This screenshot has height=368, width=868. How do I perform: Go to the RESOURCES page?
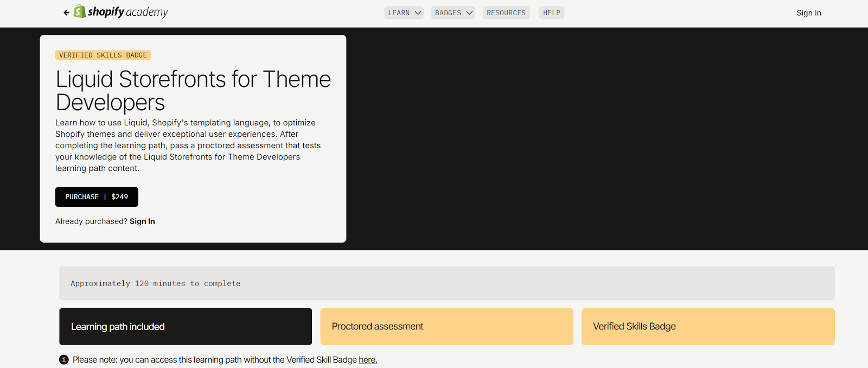[x=506, y=13]
